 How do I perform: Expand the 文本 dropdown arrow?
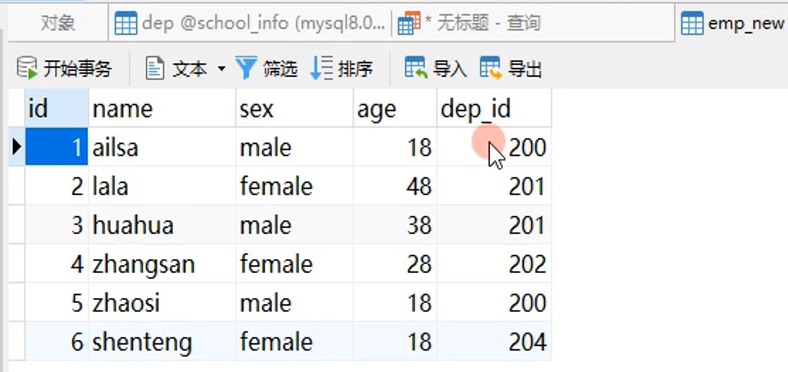[x=221, y=68]
